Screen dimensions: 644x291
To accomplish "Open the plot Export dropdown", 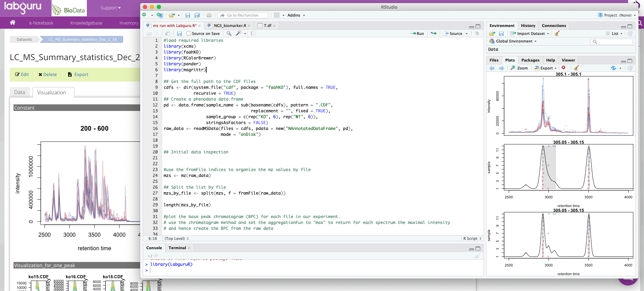I will (x=546, y=68).
